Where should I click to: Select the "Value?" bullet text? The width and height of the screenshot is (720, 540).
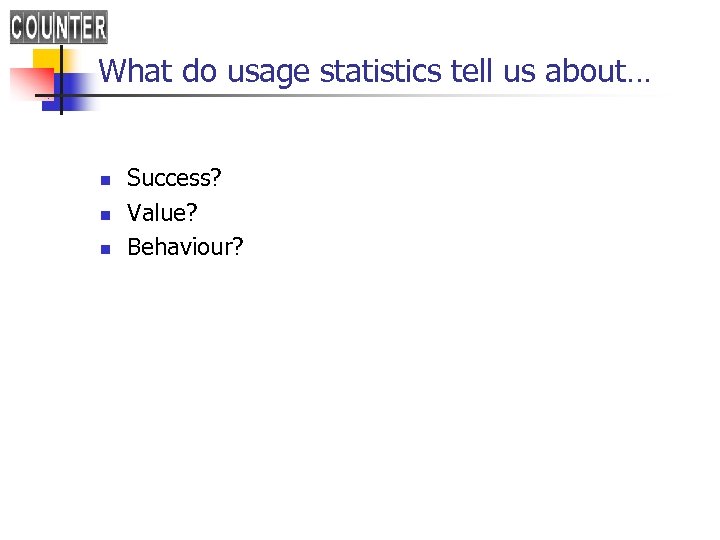click(x=161, y=213)
